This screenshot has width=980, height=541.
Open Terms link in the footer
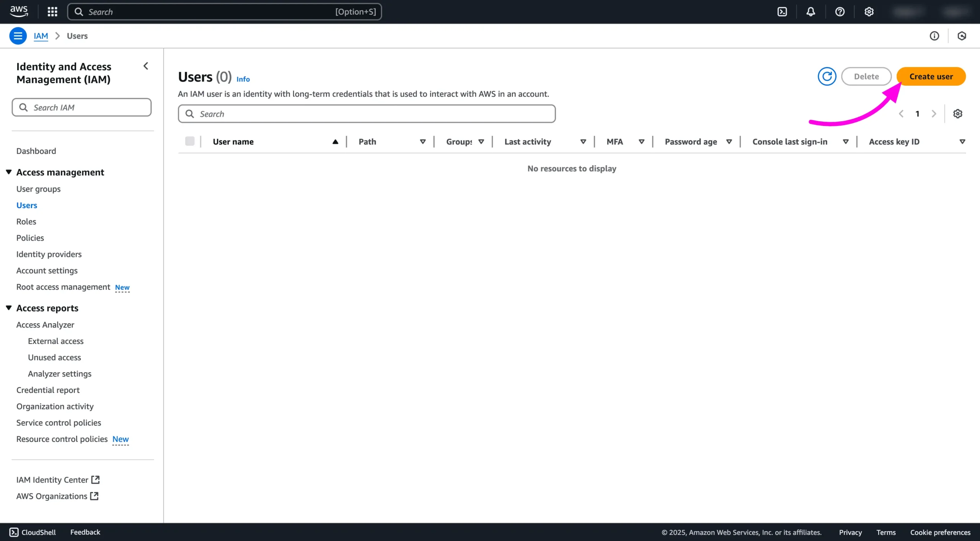point(886,532)
